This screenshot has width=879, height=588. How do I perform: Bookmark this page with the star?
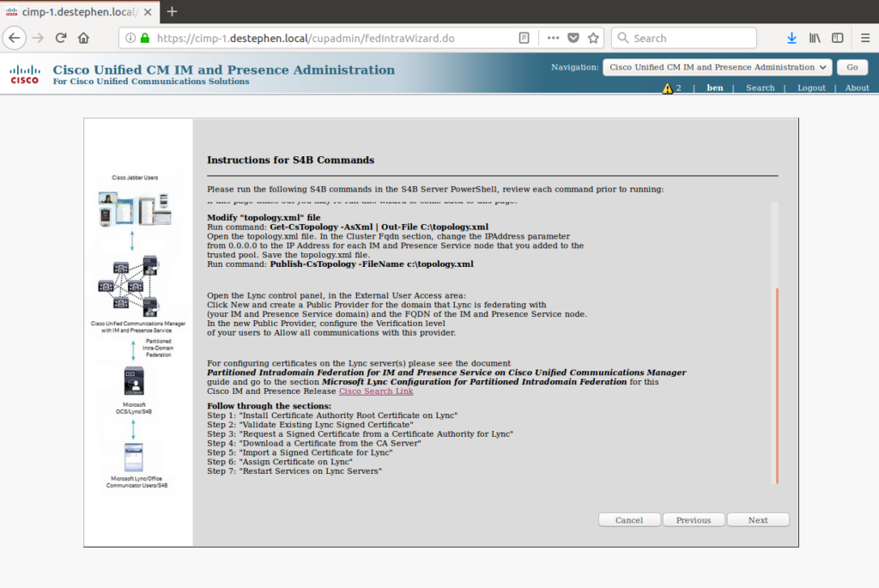coord(593,38)
